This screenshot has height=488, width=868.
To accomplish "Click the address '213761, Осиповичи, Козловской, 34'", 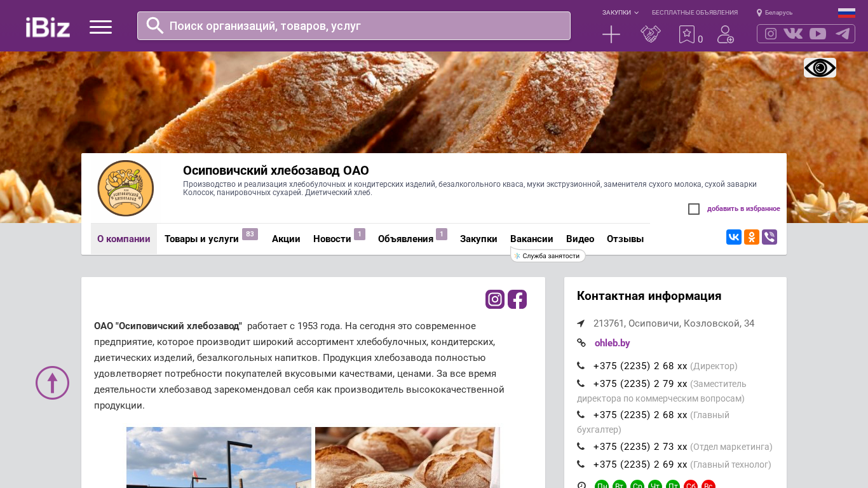I will (674, 323).
